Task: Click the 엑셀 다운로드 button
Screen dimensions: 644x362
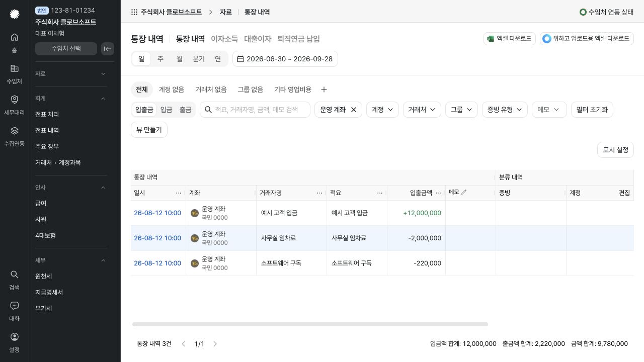Action: 509,39
